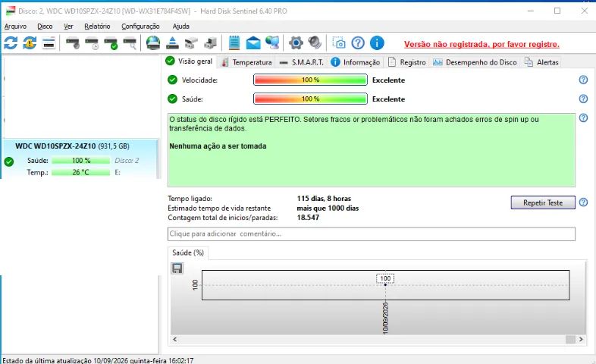
Task: Click the blue refresh arrows toolbar icon
Action: coord(11,42)
